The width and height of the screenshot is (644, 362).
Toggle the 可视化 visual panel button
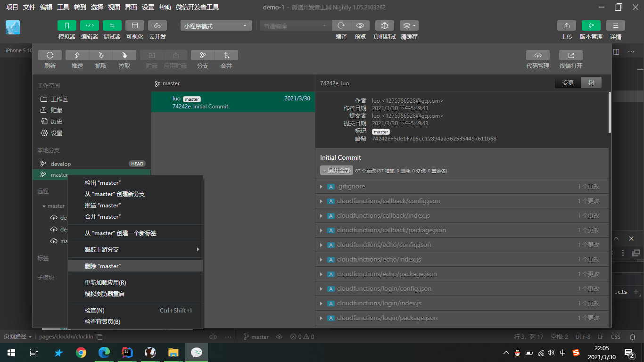pos(135,25)
